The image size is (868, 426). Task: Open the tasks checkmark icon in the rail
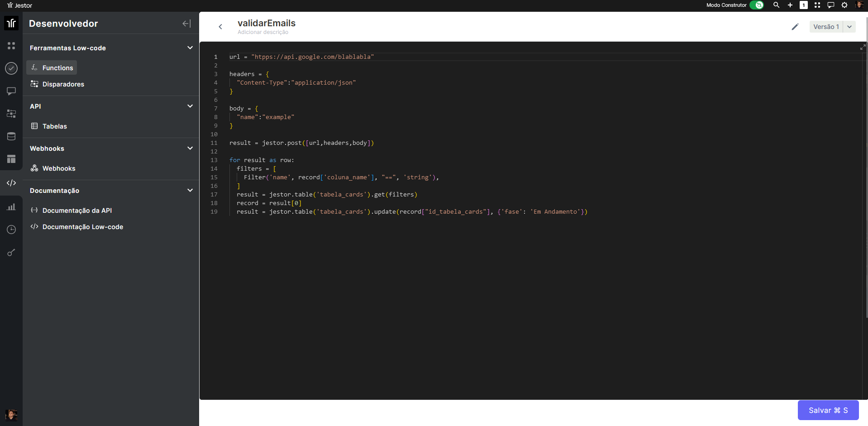pos(11,68)
